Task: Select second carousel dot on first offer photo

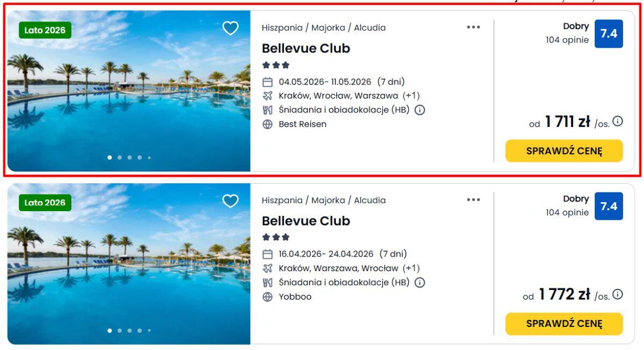Action: click(120, 158)
